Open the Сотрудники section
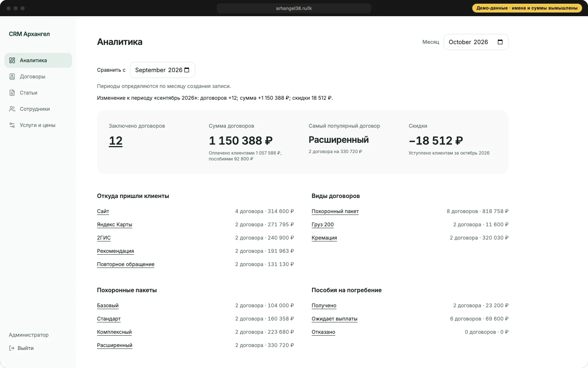The height and width of the screenshot is (368, 588). click(38, 109)
